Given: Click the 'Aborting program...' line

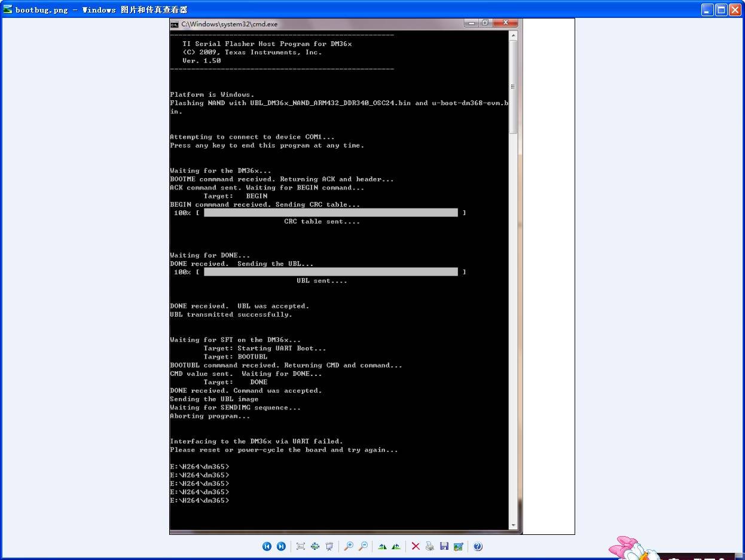Looking at the screenshot, I should [210, 416].
